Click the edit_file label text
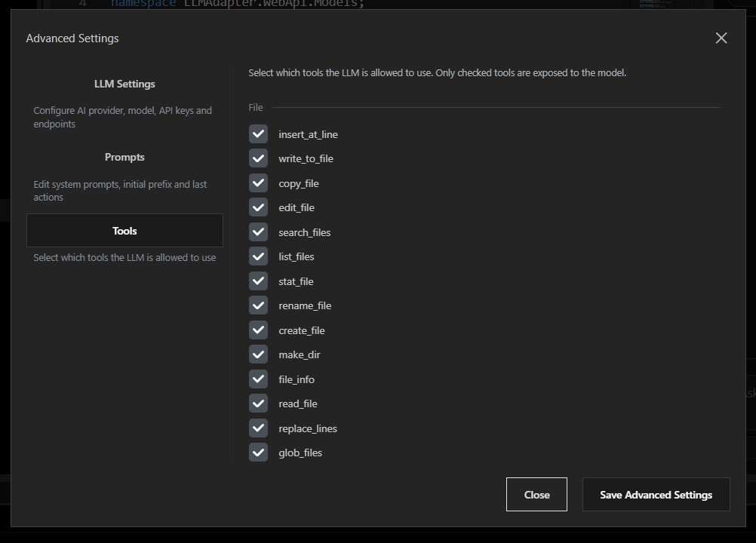The image size is (756, 543). (296, 207)
